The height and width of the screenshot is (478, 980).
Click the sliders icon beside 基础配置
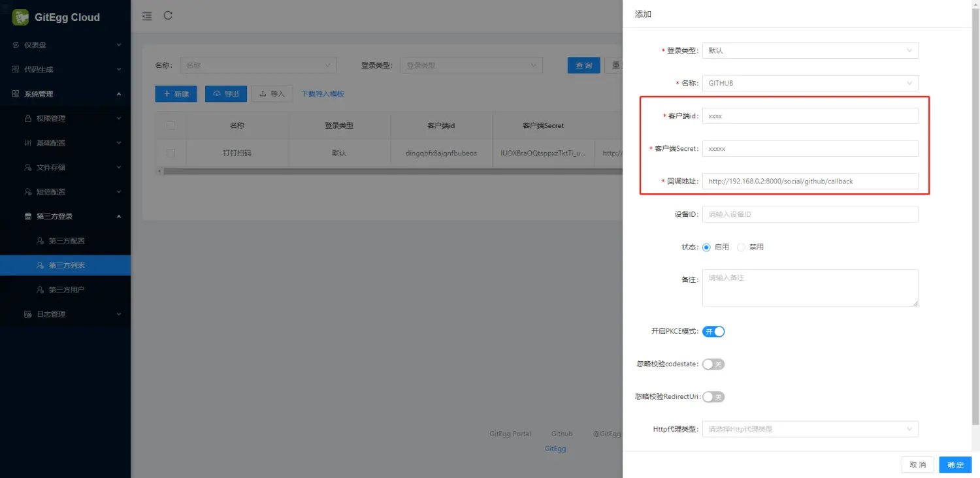(x=28, y=143)
